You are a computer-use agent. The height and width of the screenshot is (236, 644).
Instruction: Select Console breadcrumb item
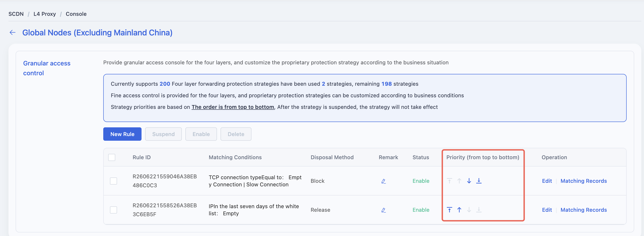(x=76, y=14)
